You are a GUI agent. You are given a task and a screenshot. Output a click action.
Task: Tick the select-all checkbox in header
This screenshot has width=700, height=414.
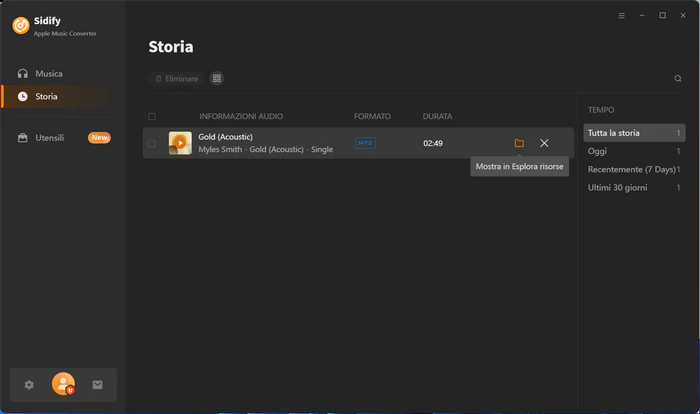152,117
